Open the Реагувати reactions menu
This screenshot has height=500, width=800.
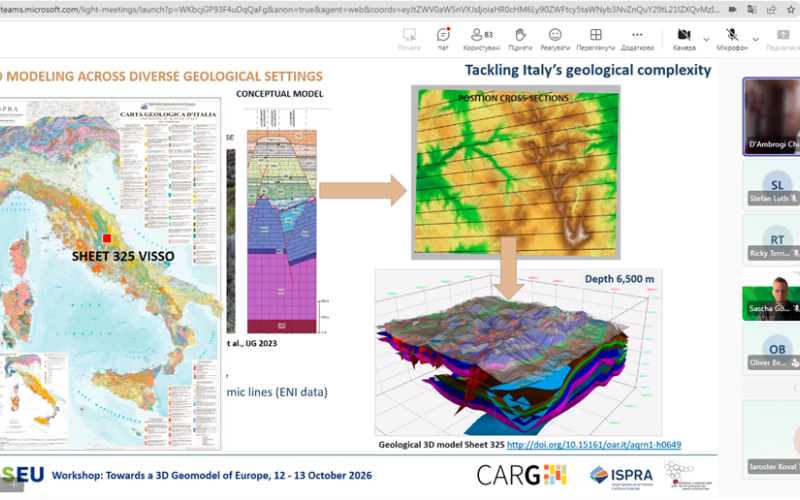[555, 39]
